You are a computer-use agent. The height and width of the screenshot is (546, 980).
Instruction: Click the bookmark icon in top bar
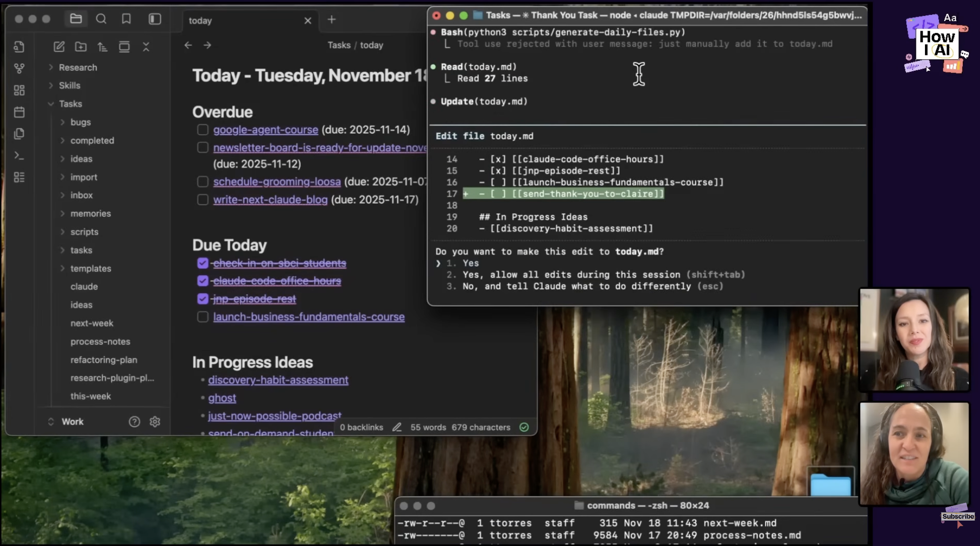126,19
